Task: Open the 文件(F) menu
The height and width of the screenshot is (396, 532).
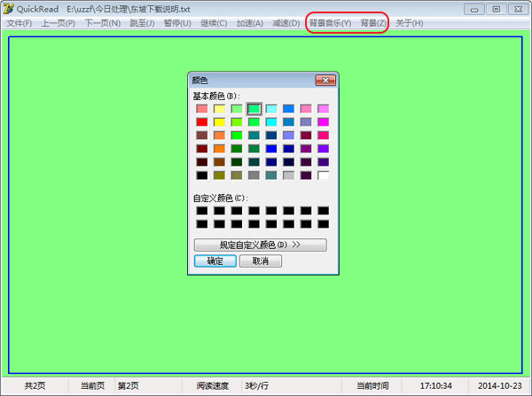Action: (x=20, y=23)
